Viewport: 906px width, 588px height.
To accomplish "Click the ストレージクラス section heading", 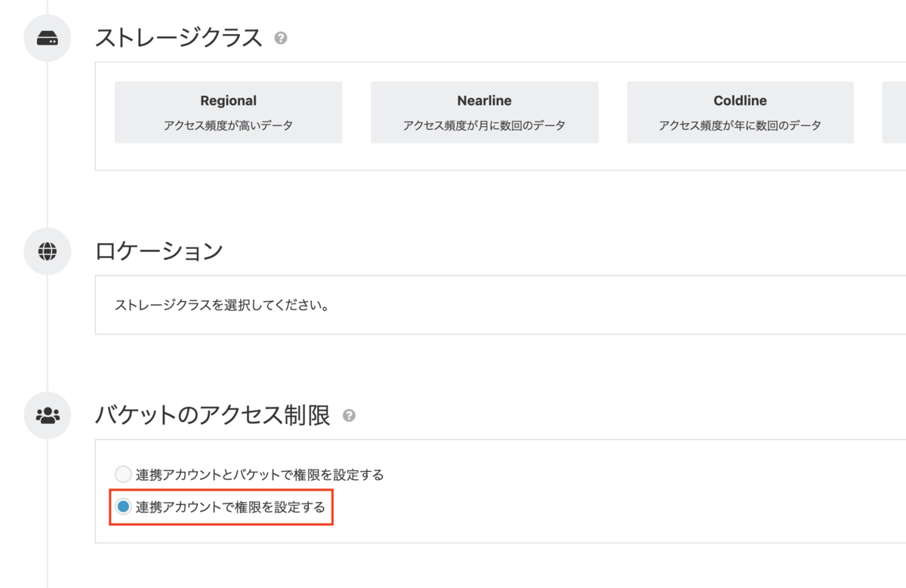I will [x=179, y=38].
